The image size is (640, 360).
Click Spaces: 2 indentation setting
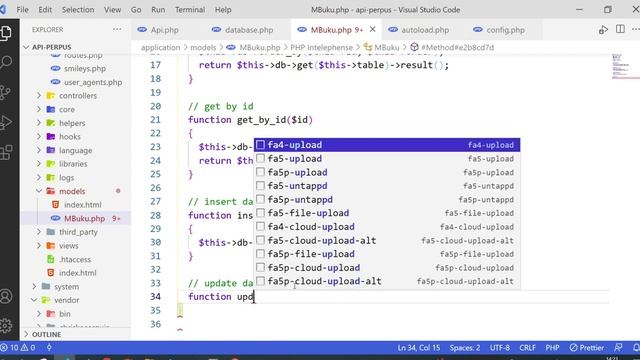click(x=465, y=348)
